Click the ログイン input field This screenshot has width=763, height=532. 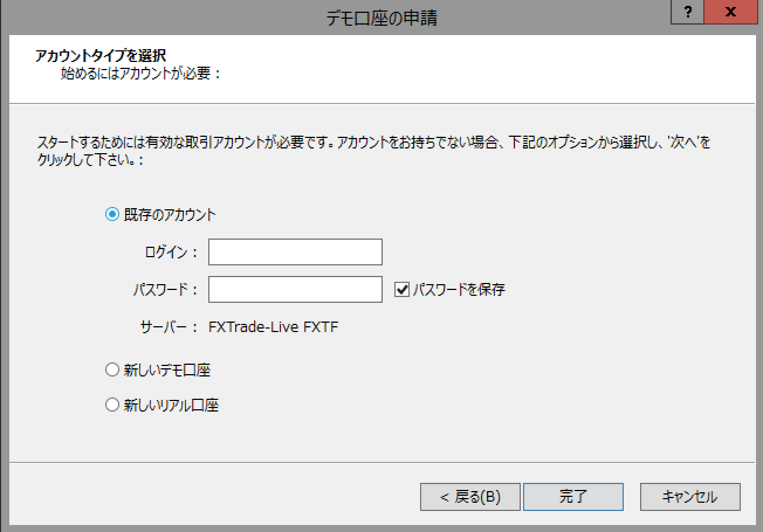pos(294,252)
